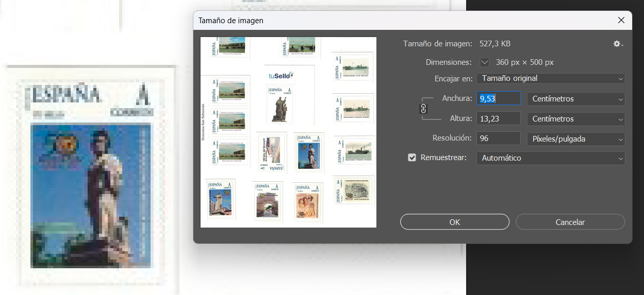Click the OK button
This screenshot has width=644, height=295.
click(454, 222)
